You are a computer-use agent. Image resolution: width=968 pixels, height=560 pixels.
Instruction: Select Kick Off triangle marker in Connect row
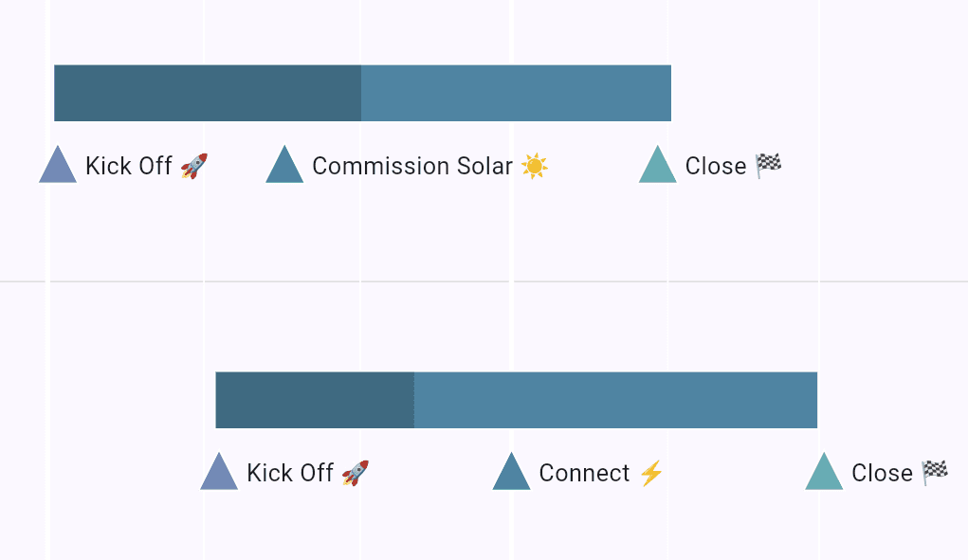click(219, 475)
